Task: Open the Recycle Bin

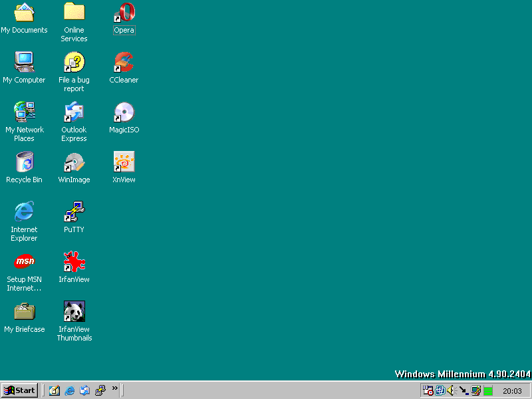Action: pyautogui.click(x=24, y=162)
